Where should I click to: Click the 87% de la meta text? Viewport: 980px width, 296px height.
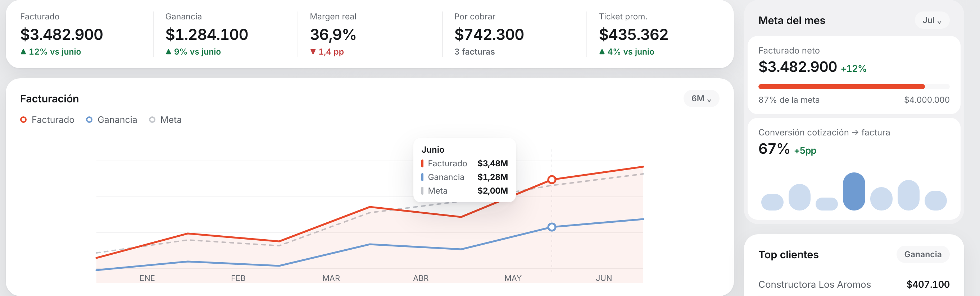click(x=789, y=100)
